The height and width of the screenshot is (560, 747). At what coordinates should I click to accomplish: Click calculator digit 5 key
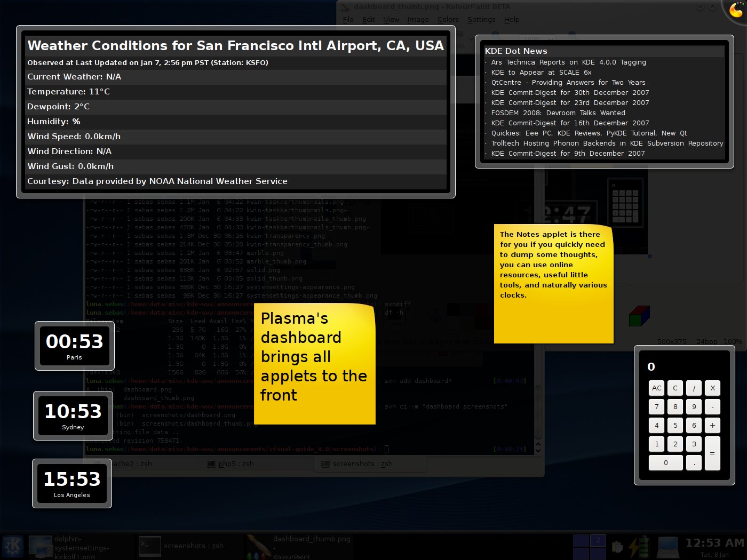(x=676, y=426)
